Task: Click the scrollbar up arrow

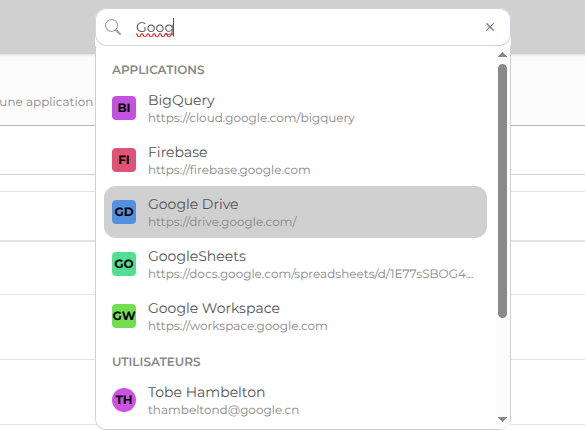Action: (x=502, y=55)
